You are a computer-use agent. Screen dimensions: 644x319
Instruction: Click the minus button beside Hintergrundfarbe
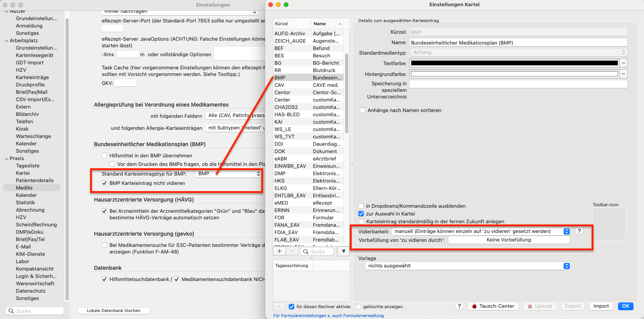(623, 74)
